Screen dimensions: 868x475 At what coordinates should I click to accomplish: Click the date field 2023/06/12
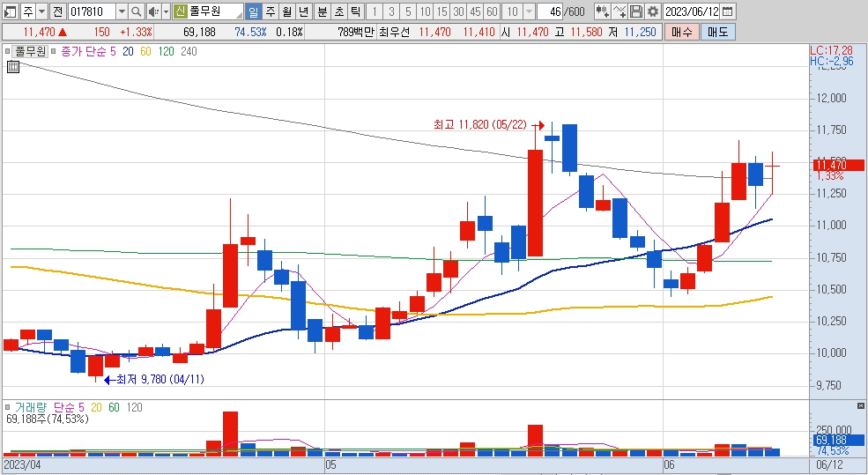point(692,11)
